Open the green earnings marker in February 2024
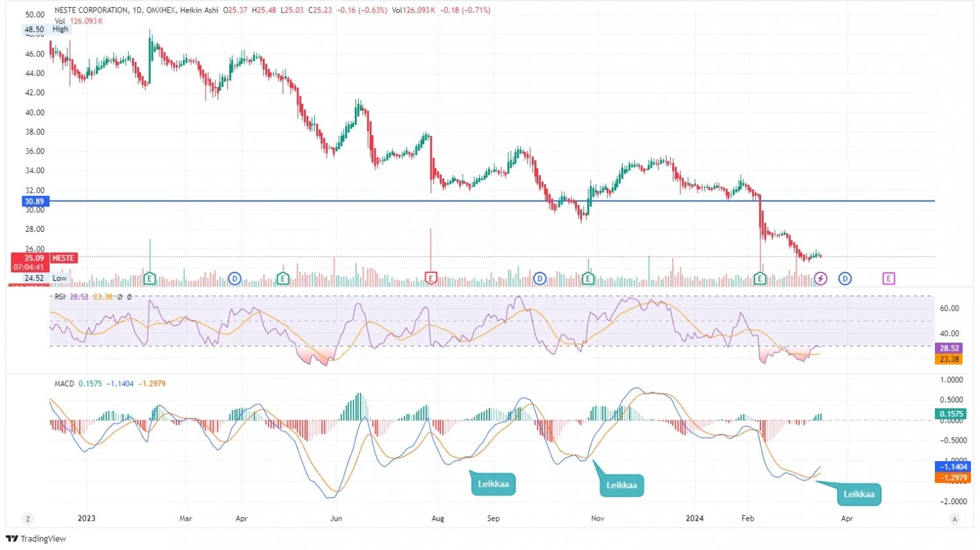 tap(760, 279)
